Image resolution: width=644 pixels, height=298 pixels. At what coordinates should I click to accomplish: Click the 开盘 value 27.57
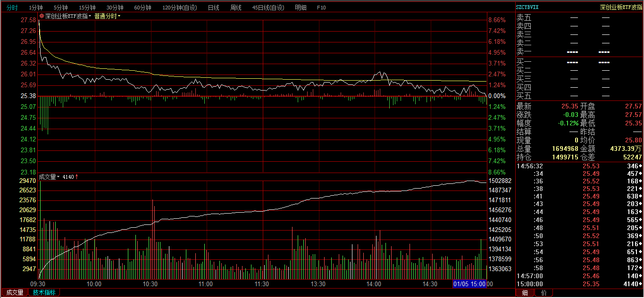[x=633, y=107]
